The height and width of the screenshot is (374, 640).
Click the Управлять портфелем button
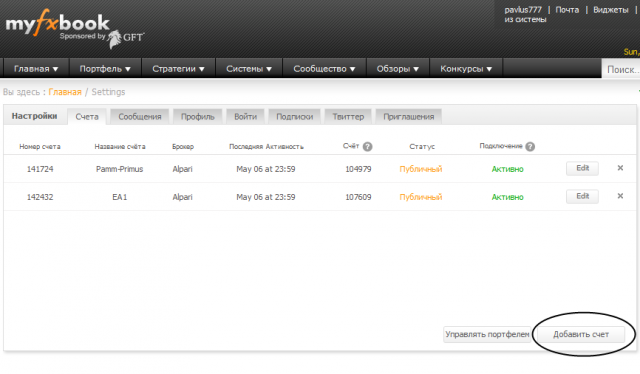click(x=487, y=334)
